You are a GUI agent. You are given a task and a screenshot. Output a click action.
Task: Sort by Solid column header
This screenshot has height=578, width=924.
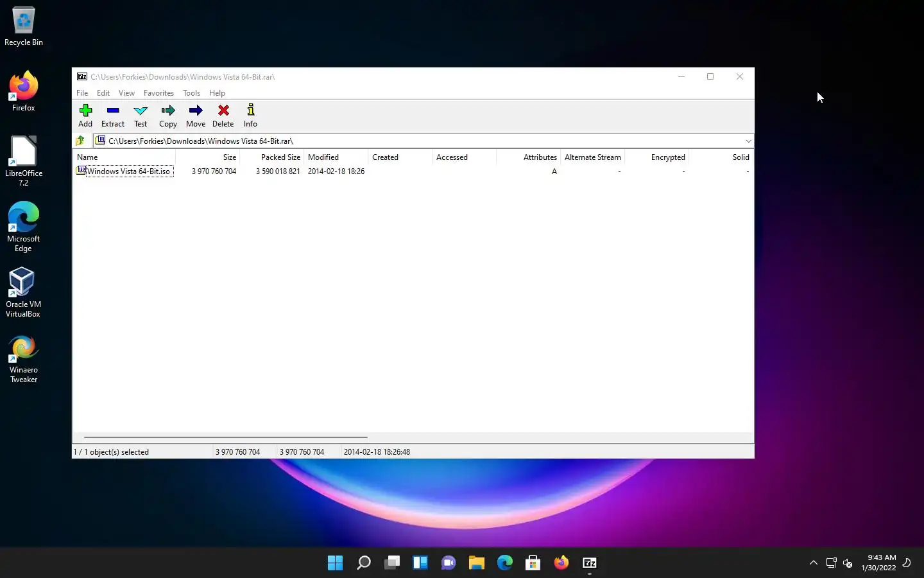(721, 157)
